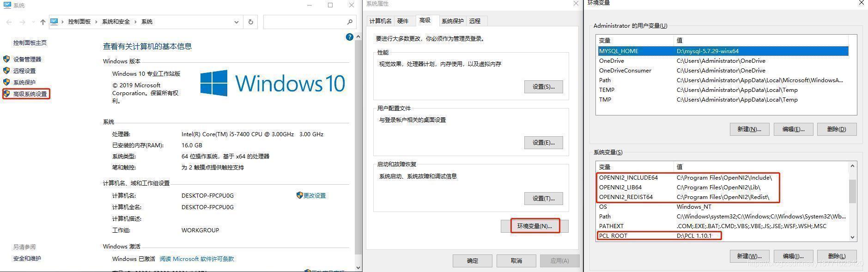Go back in System window navigation
This screenshot has height=272, width=868.
click(9, 22)
